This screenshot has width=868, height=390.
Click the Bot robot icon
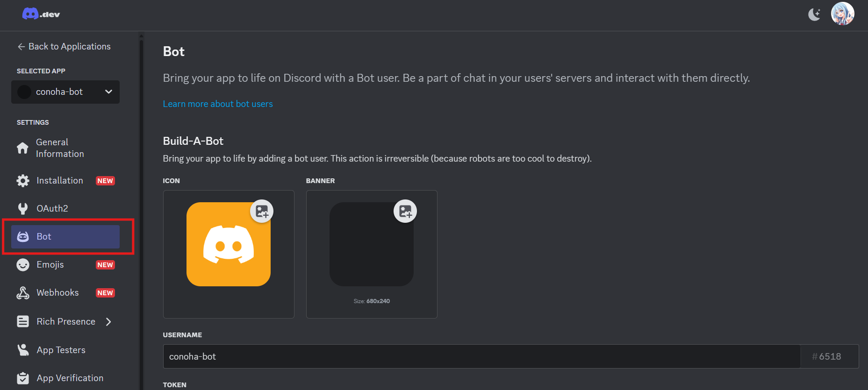(23, 237)
